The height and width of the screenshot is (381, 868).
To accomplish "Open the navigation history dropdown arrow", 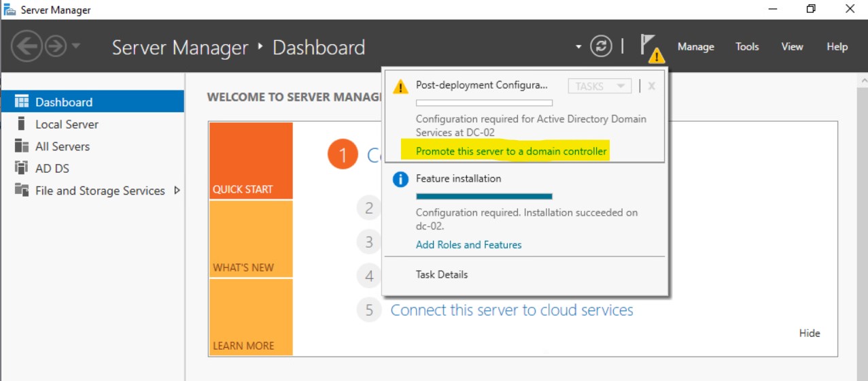I will pos(75,46).
